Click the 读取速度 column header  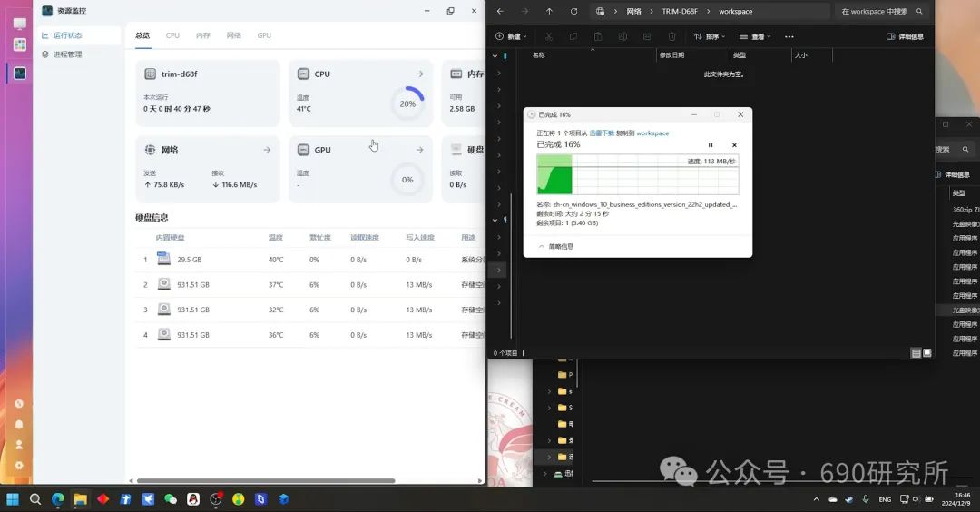click(365, 238)
